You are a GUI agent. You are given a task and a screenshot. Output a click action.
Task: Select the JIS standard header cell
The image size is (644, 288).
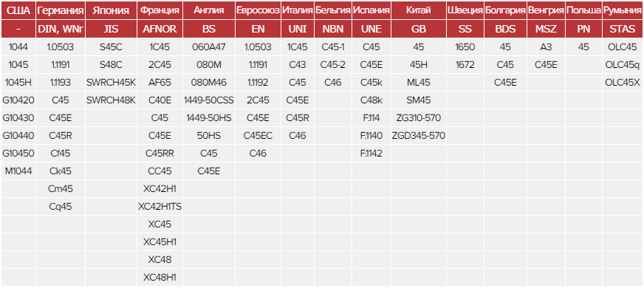[111, 30]
